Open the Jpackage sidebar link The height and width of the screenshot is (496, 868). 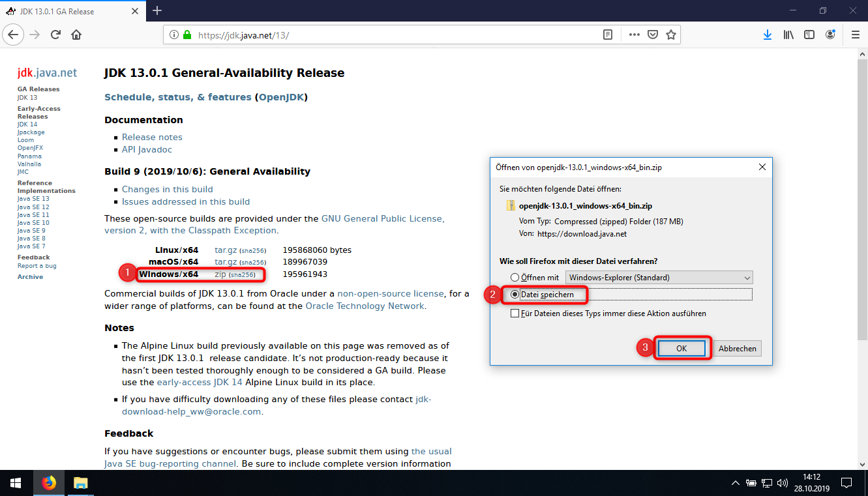click(x=31, y=132)
